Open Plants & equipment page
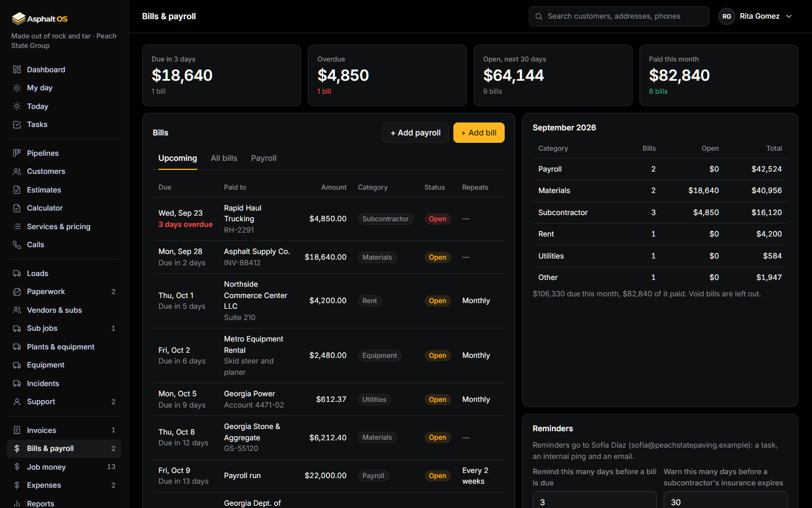This screenshot has height=508, width=812. (64, 347)
